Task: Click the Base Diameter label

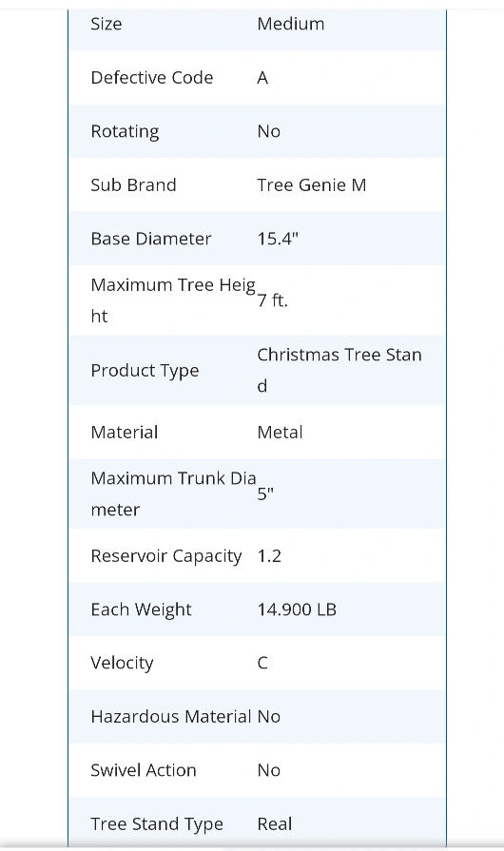Action: (151, 239)
